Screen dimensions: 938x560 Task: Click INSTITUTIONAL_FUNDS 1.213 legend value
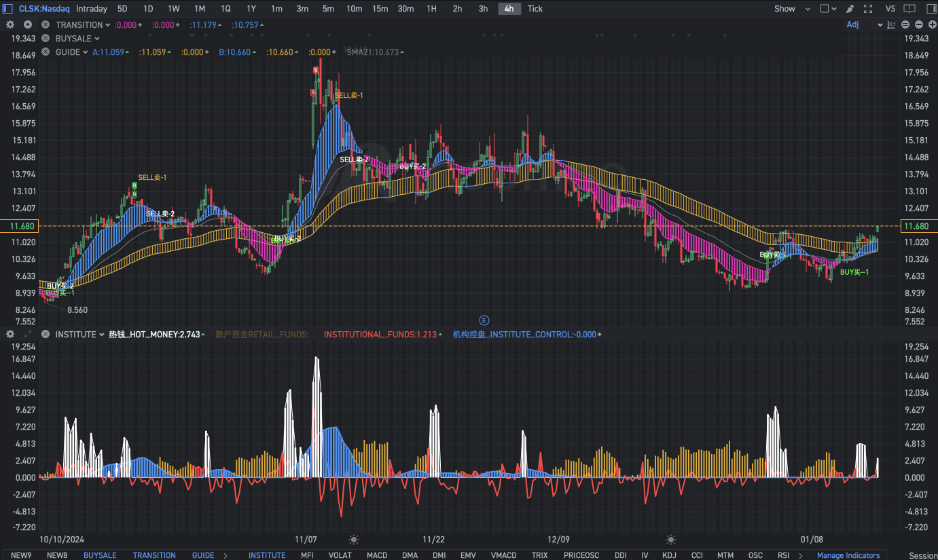click(380, 334)
